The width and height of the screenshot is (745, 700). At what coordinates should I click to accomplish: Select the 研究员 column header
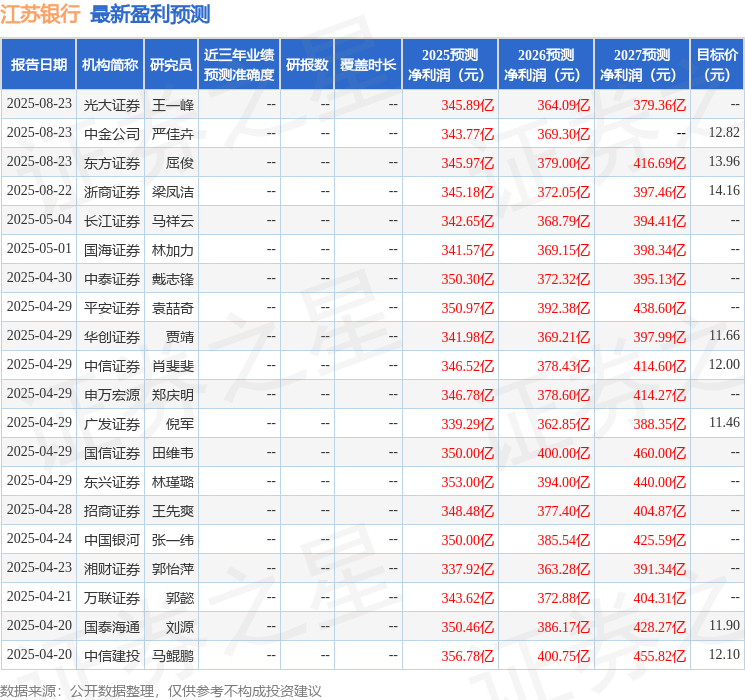[171, 64]
